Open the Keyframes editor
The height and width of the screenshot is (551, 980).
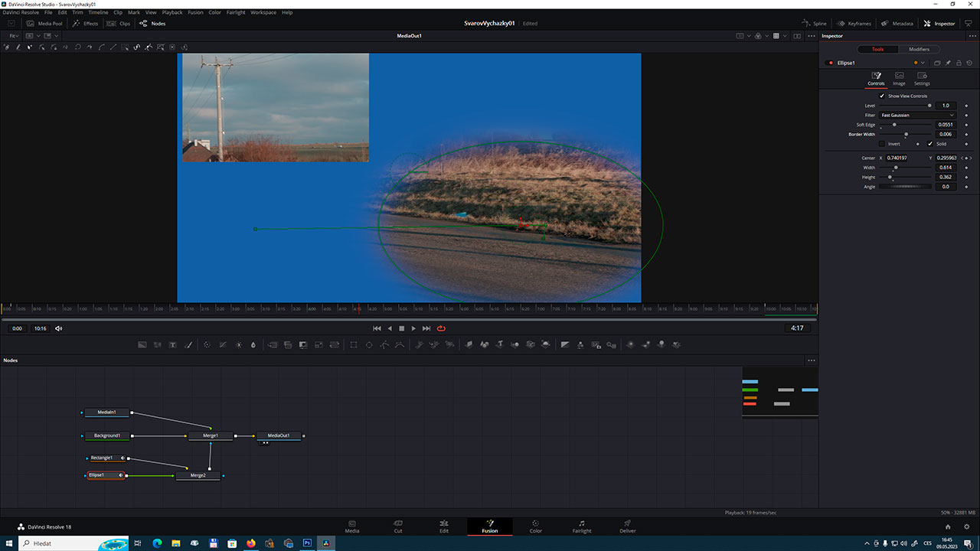854,24
